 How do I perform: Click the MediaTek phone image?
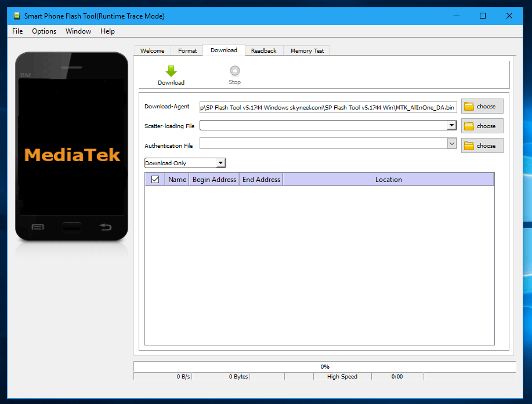[71, 147]
